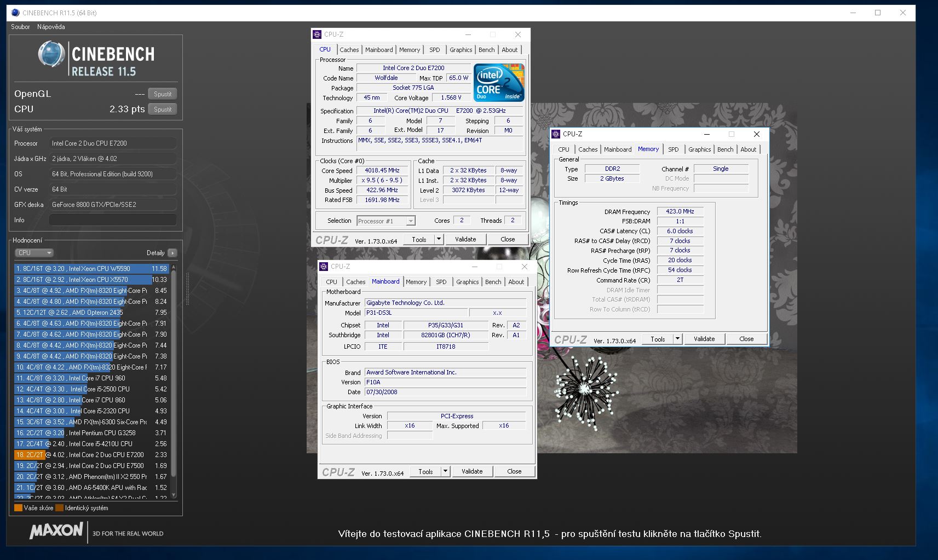The image size is (938, 560).
Task: Maximize the Cinebench window
Action: [878, 13]
